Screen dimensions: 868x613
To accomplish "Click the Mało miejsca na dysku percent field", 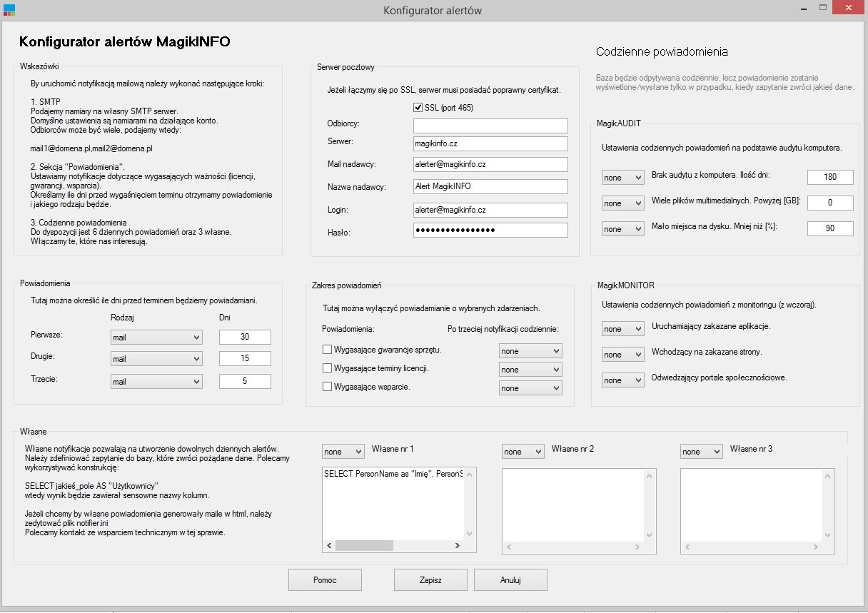I will pos(830,228).
